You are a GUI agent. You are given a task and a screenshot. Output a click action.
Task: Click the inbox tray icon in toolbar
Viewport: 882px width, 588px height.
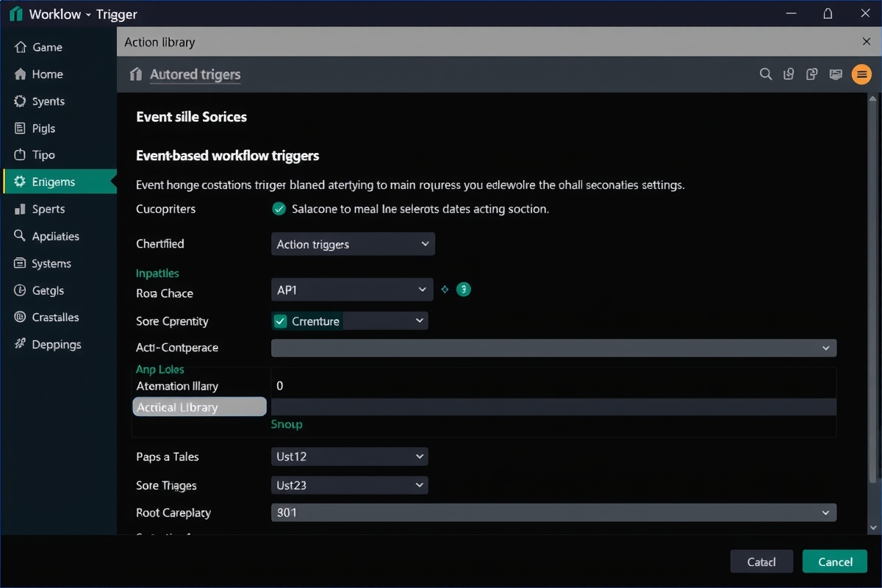tap(835, 74)
